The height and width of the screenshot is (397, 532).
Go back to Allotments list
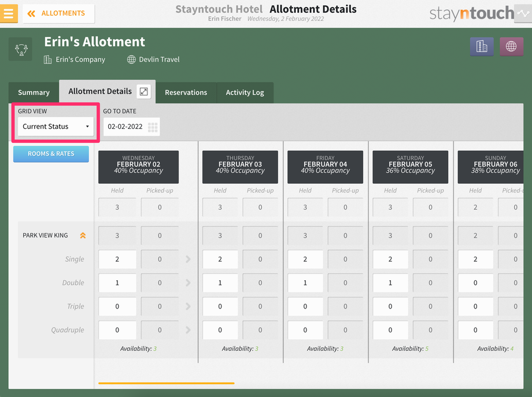58,13
